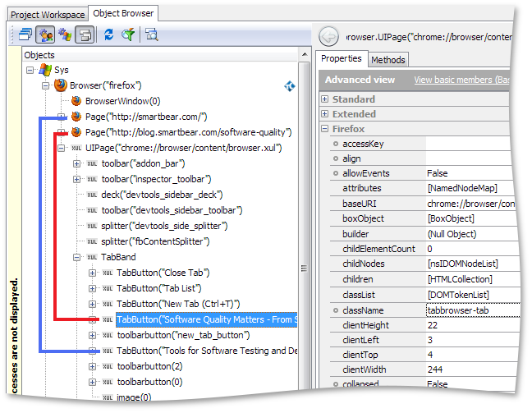Select TabButton("Tools for Software Testing") item

(x=207, y=351)
